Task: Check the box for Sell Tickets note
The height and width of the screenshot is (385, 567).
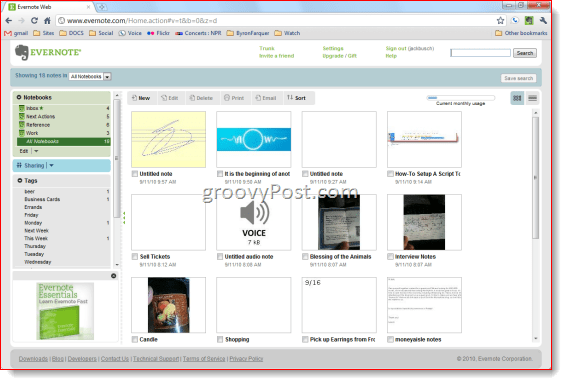Action: tap(135, 256)
